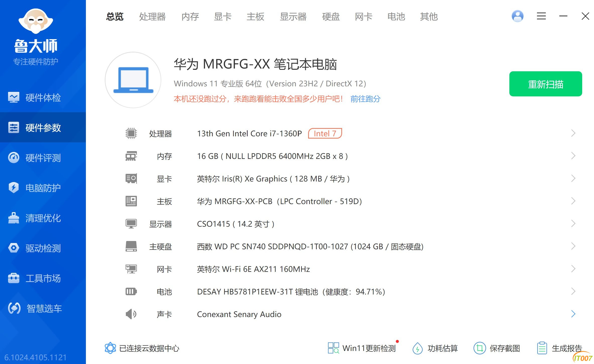The width and height of the screenshot is (594, 364).
Task: Expand the WD SN740 disk row chevron
Action: [x=573, y=246]
